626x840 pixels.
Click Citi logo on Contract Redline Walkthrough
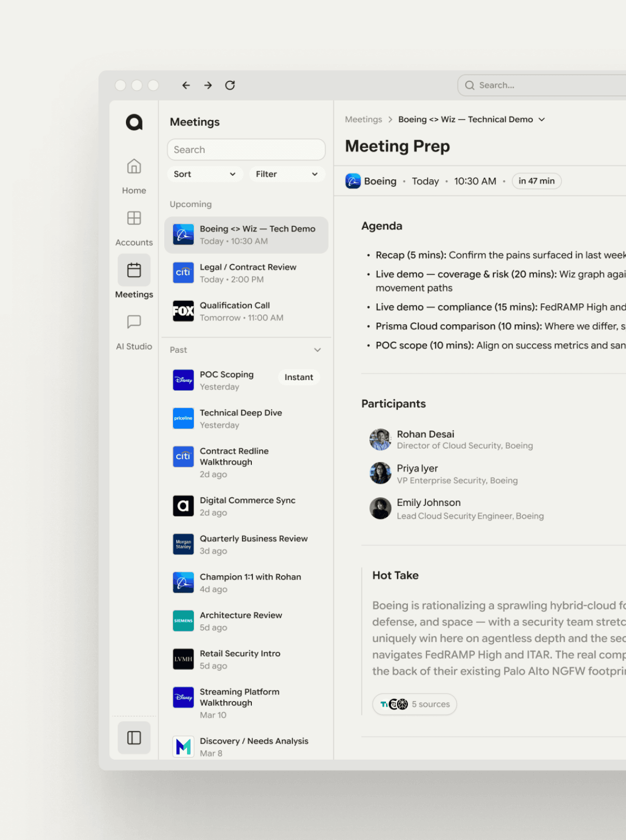tap(183, 457)
